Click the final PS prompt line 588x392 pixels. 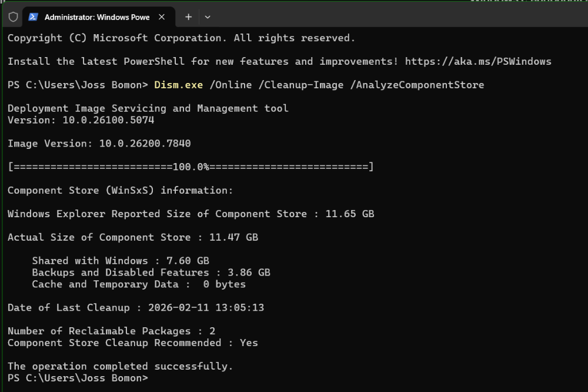78,378
